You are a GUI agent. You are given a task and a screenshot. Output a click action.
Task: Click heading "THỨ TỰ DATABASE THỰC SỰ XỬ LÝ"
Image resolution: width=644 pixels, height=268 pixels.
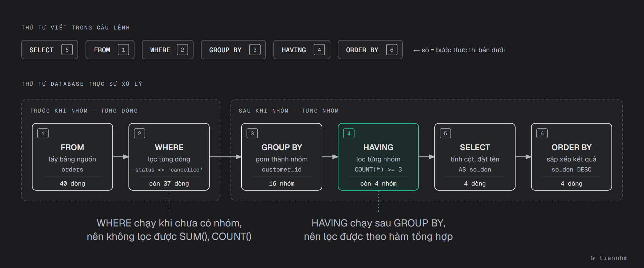pos(82,84)
